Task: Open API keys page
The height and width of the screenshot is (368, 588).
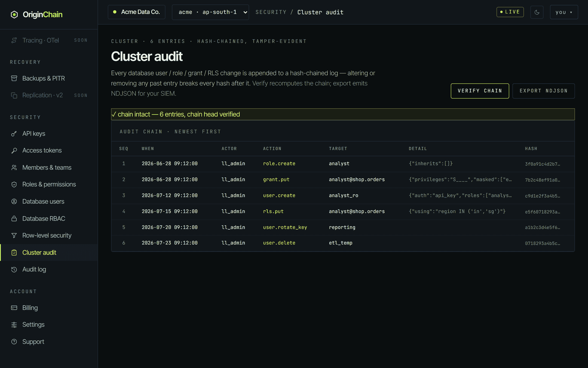Action: point(49,134)
